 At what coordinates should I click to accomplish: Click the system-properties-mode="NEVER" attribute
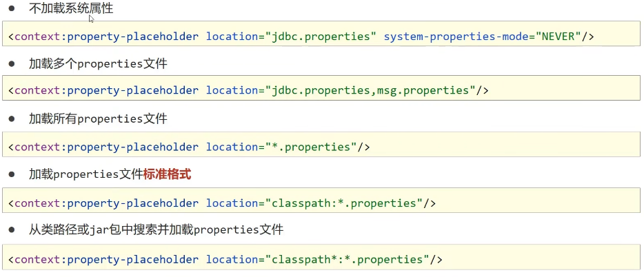(482, 37)
